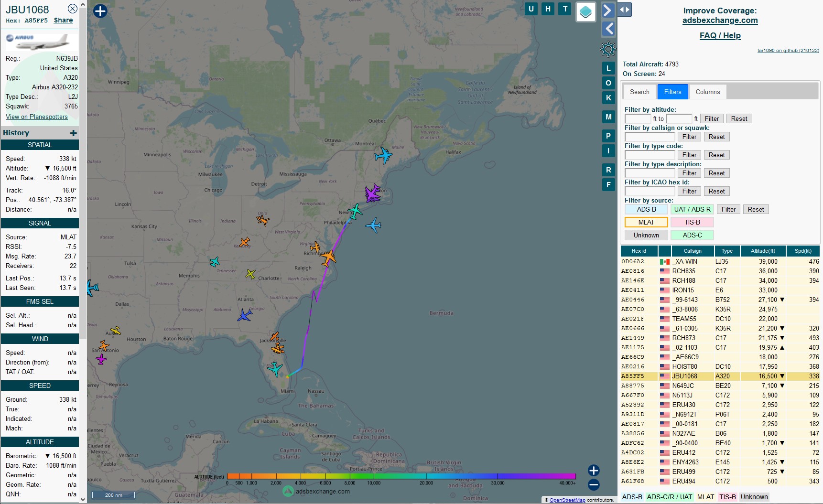Toggle the O map option
The width and height of the screenshot is (823, 504).
(608, 83)
